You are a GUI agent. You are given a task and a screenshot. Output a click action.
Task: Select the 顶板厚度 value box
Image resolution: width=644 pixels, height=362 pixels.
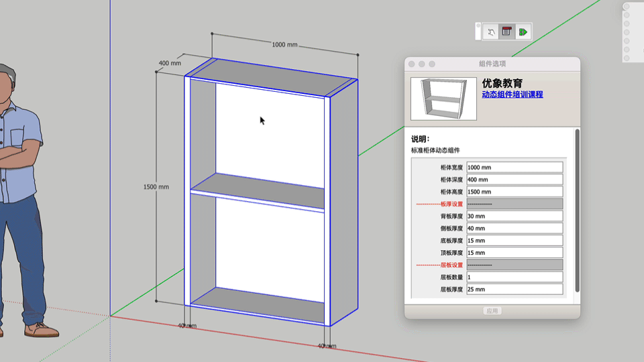tap(514, 253)
